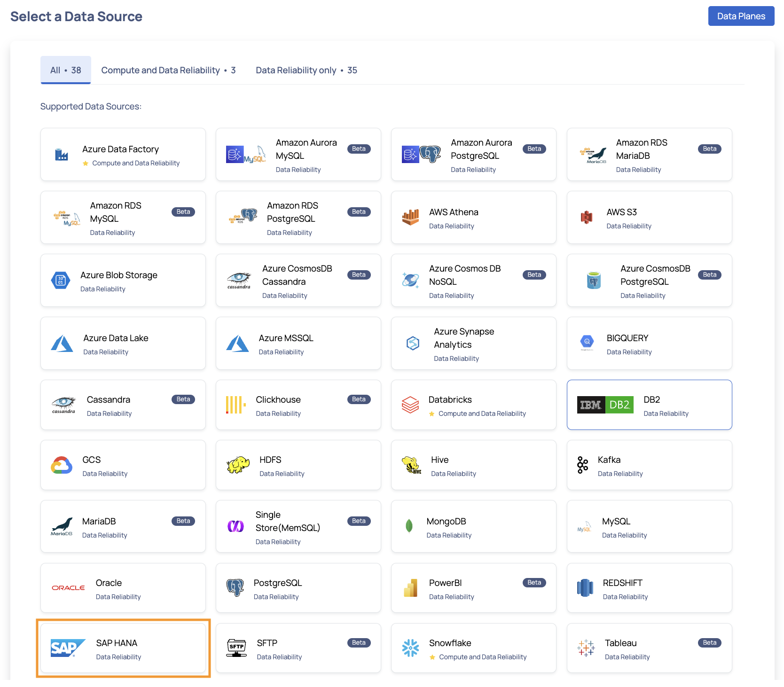Click the AWS Athena icon
This screenshot has height=687, width=784.
point(410,217)
